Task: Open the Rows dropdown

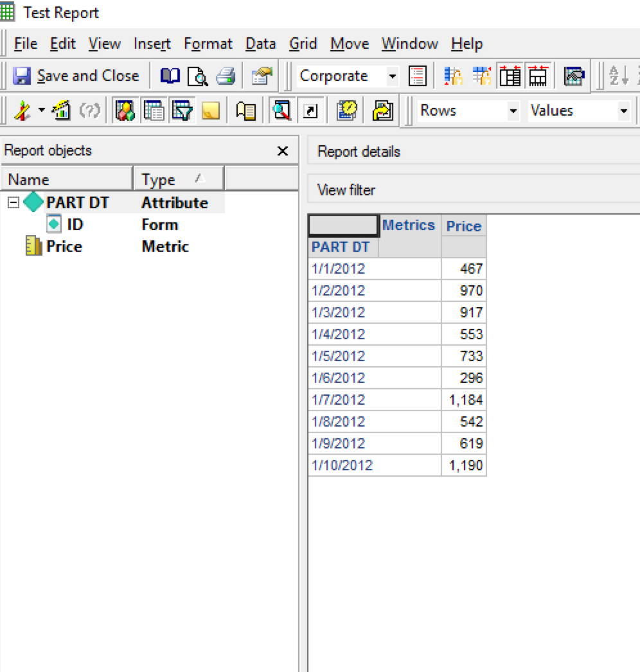Action: (x=513, y=111)
